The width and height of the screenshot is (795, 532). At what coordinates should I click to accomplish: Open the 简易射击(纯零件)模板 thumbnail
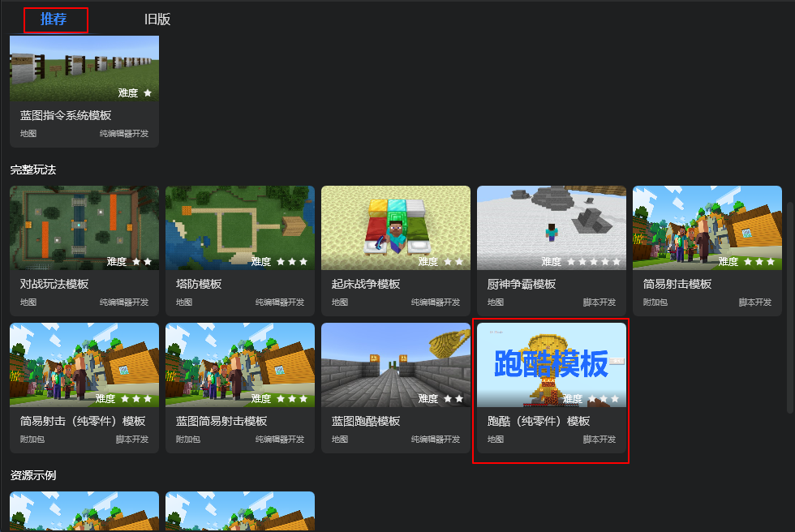pos(84,365)
